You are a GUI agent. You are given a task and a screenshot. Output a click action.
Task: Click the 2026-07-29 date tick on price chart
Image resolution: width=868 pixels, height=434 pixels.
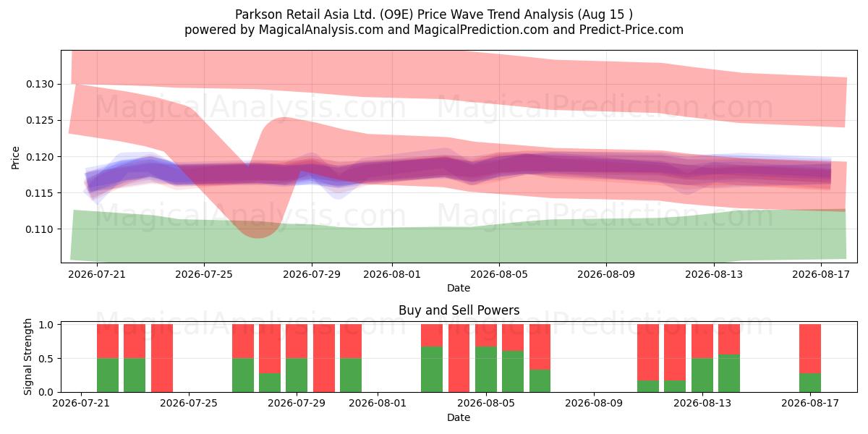(312, 274)
